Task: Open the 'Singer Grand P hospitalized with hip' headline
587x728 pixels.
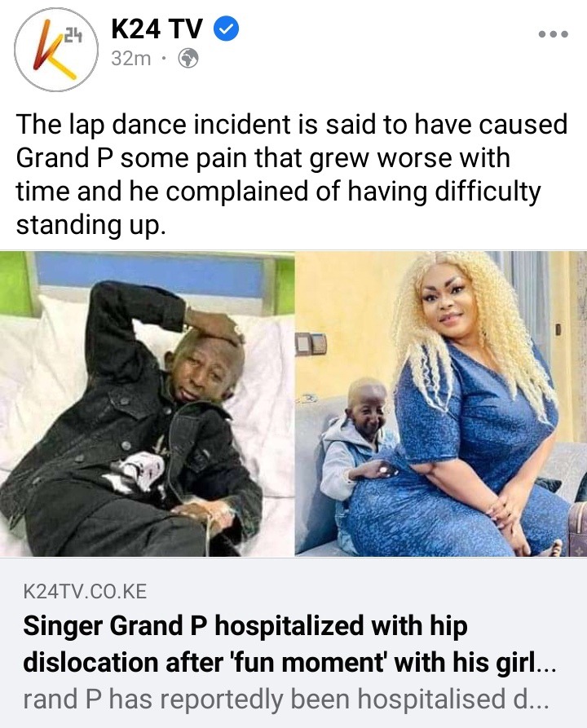Action: click(245, 626)
